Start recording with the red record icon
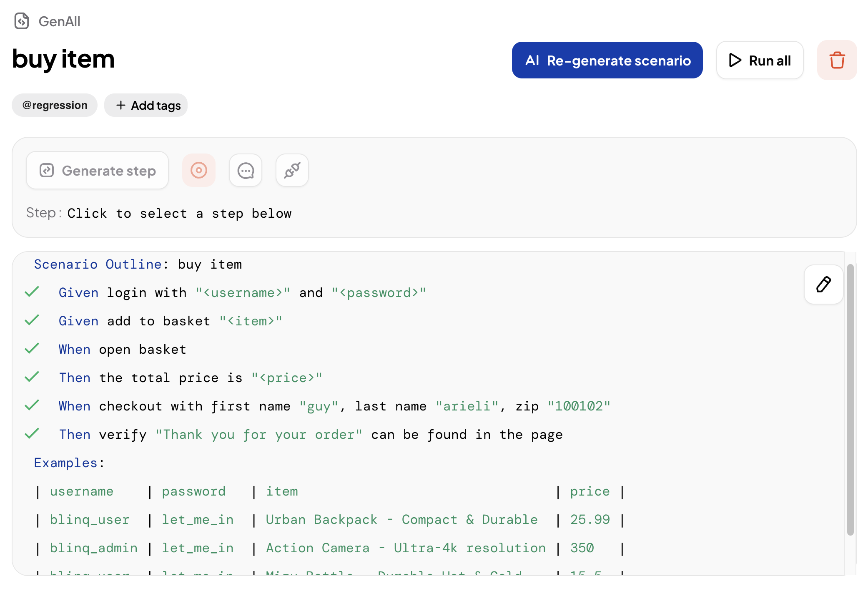The width and height of the screenshot is (868, 589). (199, 170)
